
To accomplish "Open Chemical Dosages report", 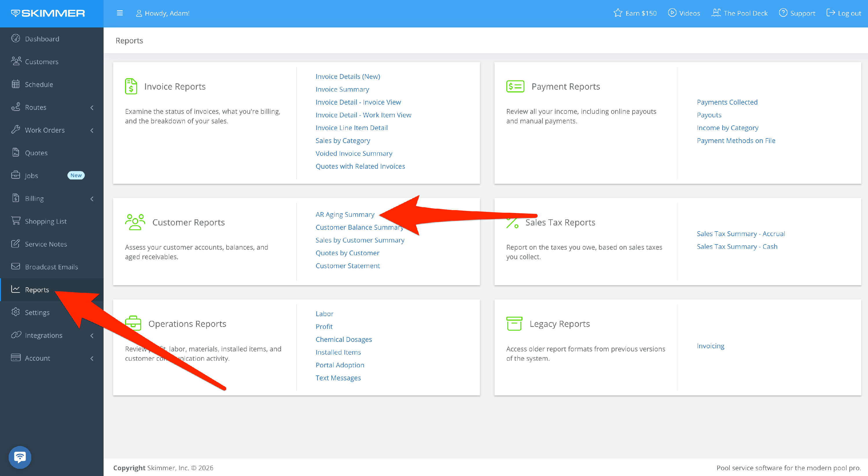I will click(343, 339).
